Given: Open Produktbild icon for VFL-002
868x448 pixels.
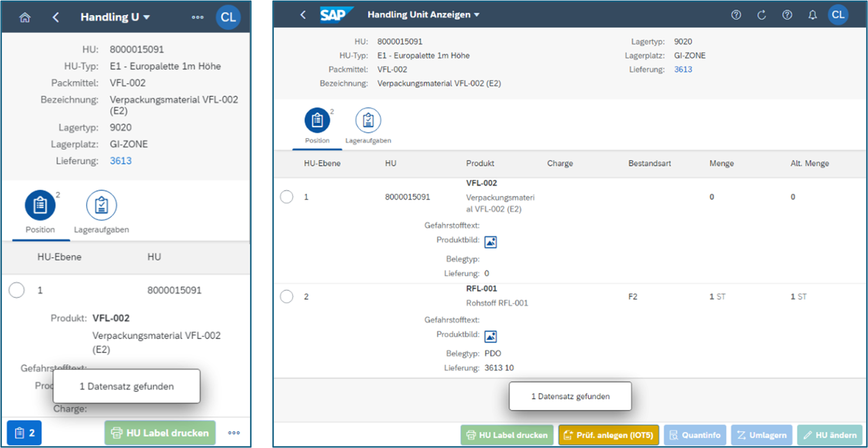Looking at the screenshot, I should click(491, 242).
